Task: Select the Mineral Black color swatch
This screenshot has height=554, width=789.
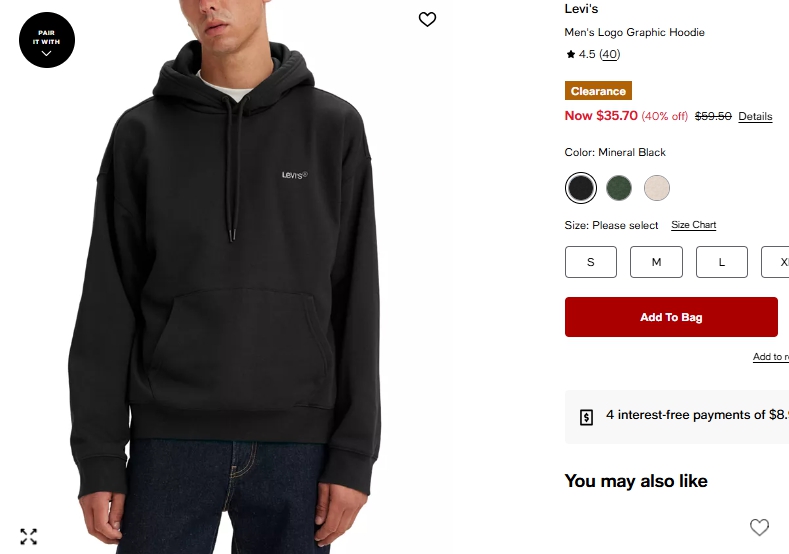Action: coord(581,188)
